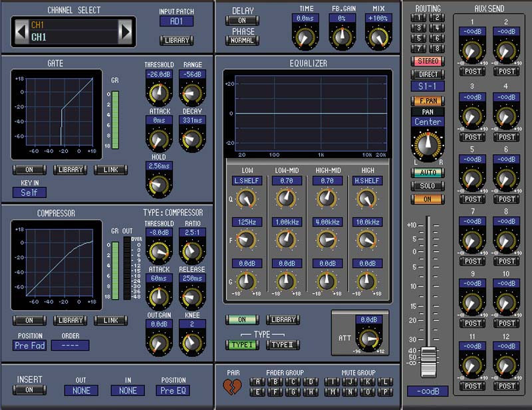This screenshot has height=410, width=532.
Task: Click the left arrow in Channel Select
Action: point(22,30)
